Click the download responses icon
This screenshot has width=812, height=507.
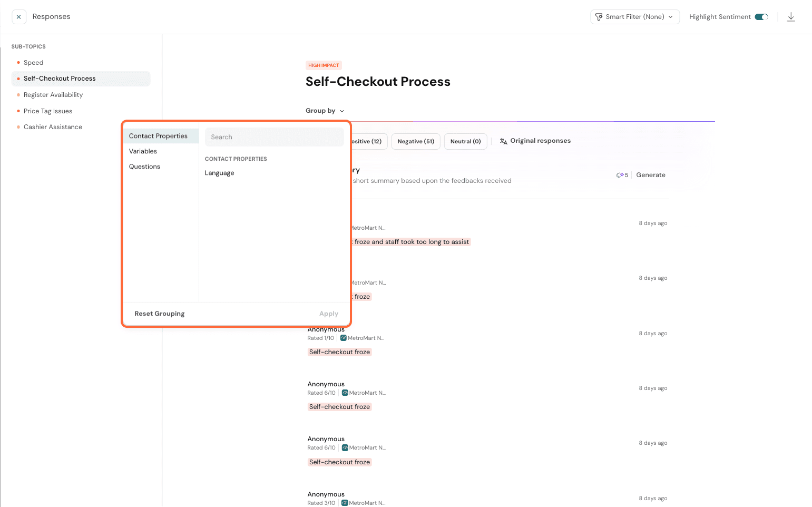click(x=791, y=17)
